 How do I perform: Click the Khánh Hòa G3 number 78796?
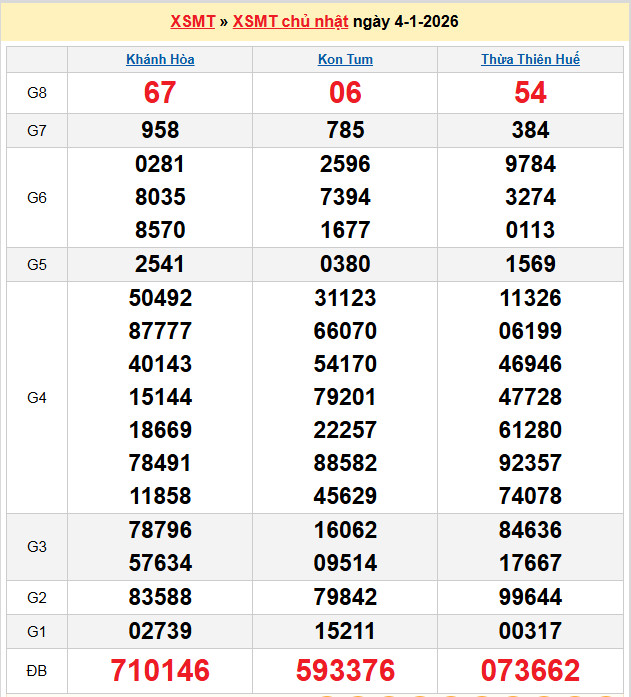160,530
